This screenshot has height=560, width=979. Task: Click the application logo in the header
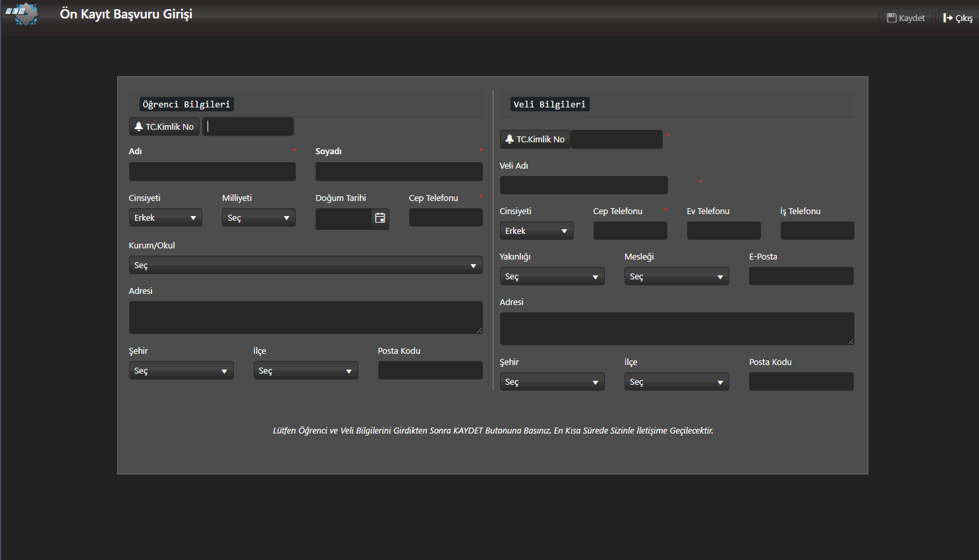coord(22,14)
